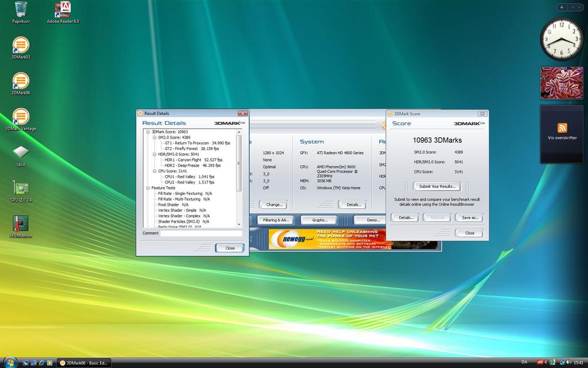Open the Windows Start orb
Image resolution: width=588 pixels, height=368 pixels.
[x=10, y=362]
